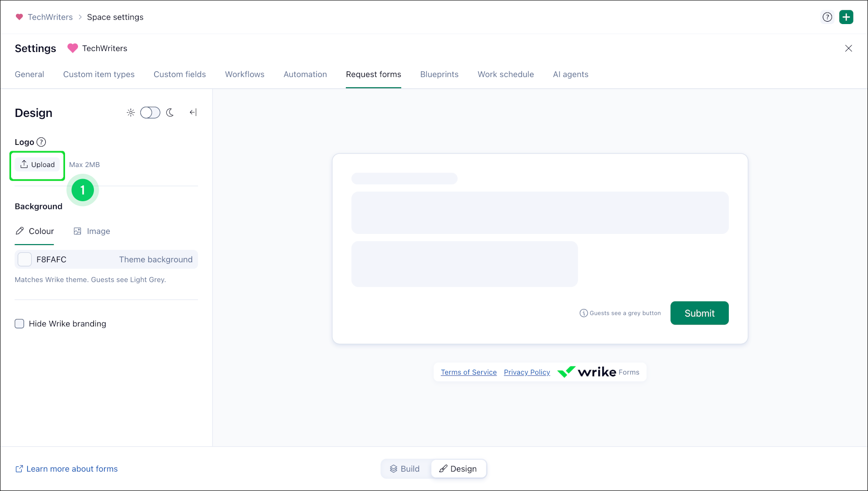This screenshot has width=868, height=491.
Task: Click Space settings breadcrumb text
Action: [x=115, y=17]
